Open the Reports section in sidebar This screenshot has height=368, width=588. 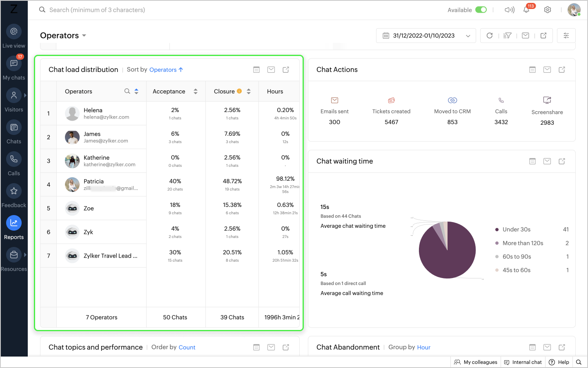point(14,223)
